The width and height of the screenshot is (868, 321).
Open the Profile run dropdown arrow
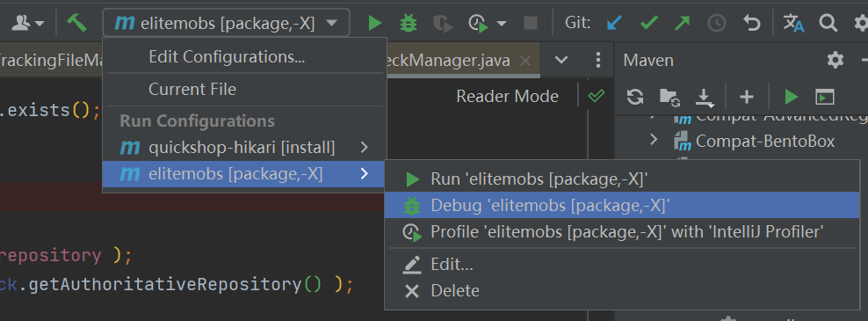click(x=502, y=23)
